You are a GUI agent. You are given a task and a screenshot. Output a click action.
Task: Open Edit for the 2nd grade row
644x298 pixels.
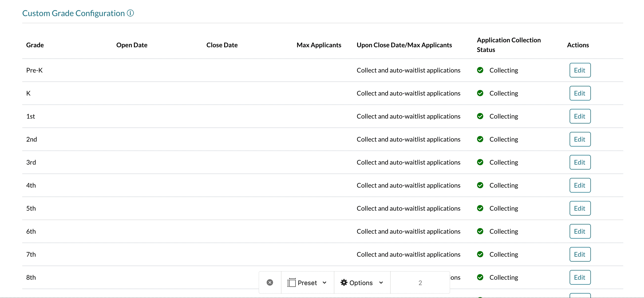[x=580, y=139]
